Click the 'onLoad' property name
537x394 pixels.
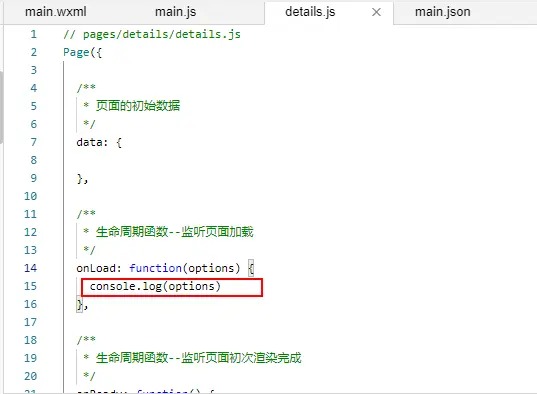[x=96, y=268]
